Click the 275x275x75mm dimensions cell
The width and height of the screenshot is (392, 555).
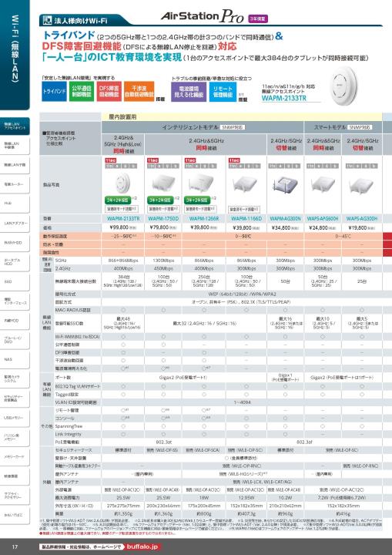[x=123, y=506]
